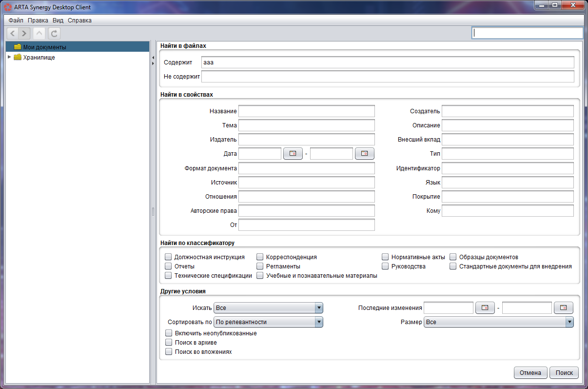Open the Справка menu
The image size is (588, 389).
pos(79,20)
